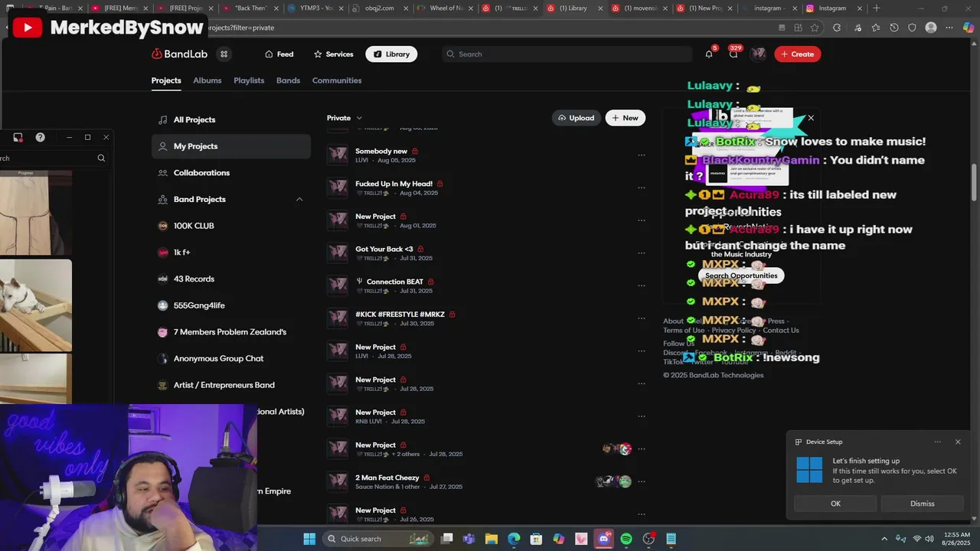Click the BandLab search field
The width and height of the screenshot is (980, 551).
[x=567, y=54]
